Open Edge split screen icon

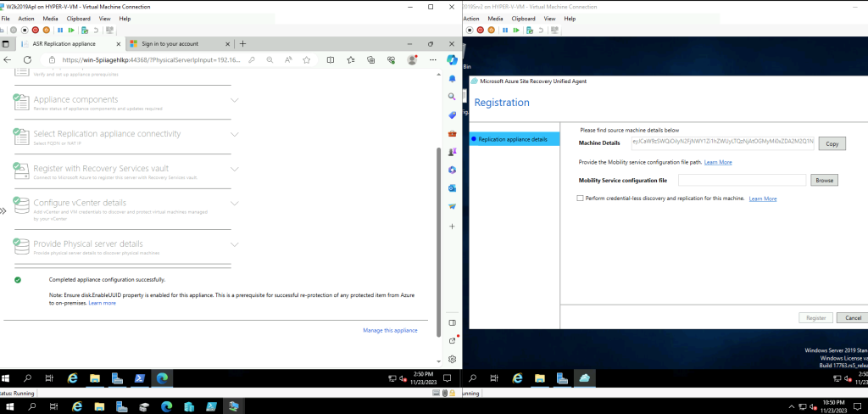pos(330,60)
